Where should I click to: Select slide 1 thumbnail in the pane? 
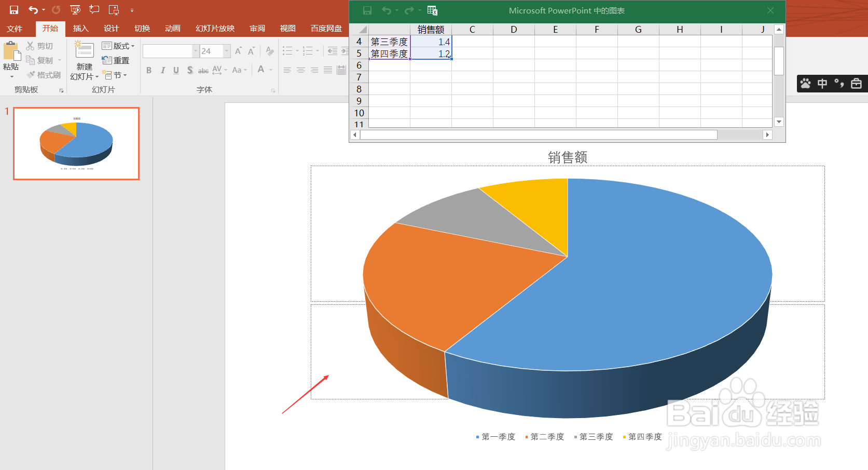point(76,143)
